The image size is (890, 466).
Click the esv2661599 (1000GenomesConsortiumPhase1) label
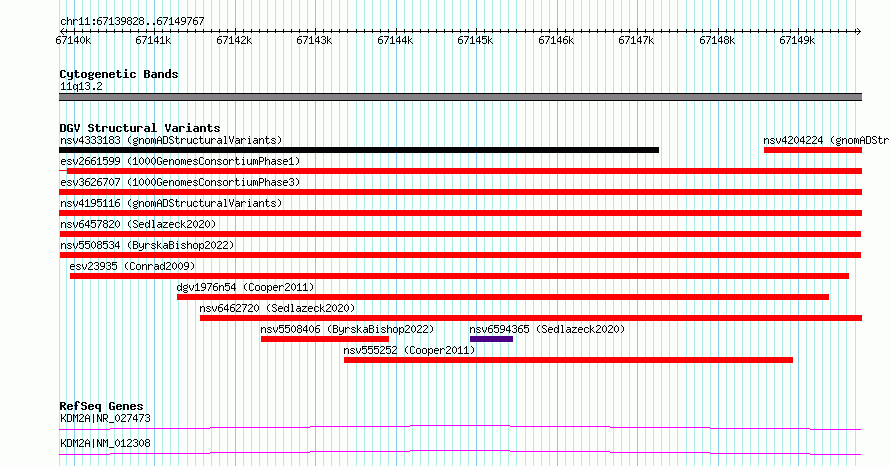[x=180, y=161]
